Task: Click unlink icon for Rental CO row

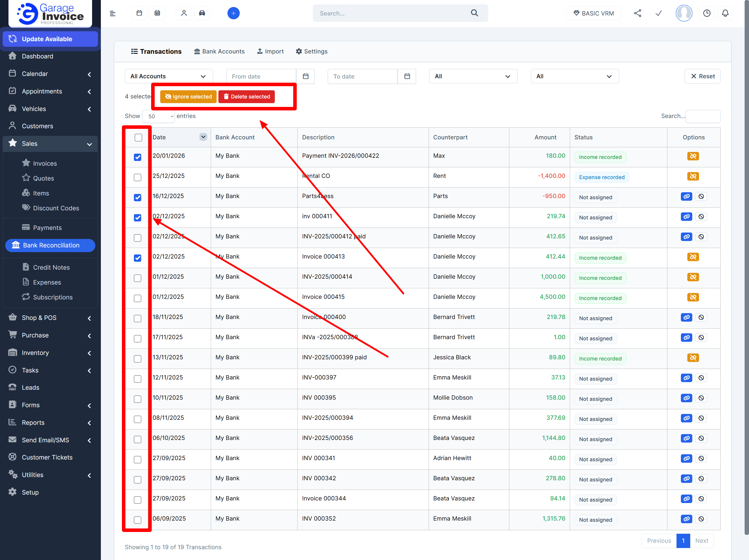Action: point(693,176)
